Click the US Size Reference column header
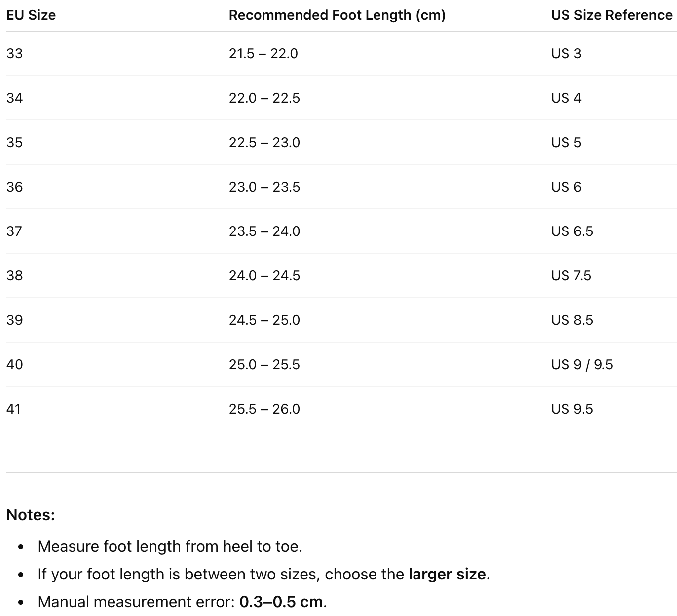The height and width of the screenshot is (616, 677). 611,15
